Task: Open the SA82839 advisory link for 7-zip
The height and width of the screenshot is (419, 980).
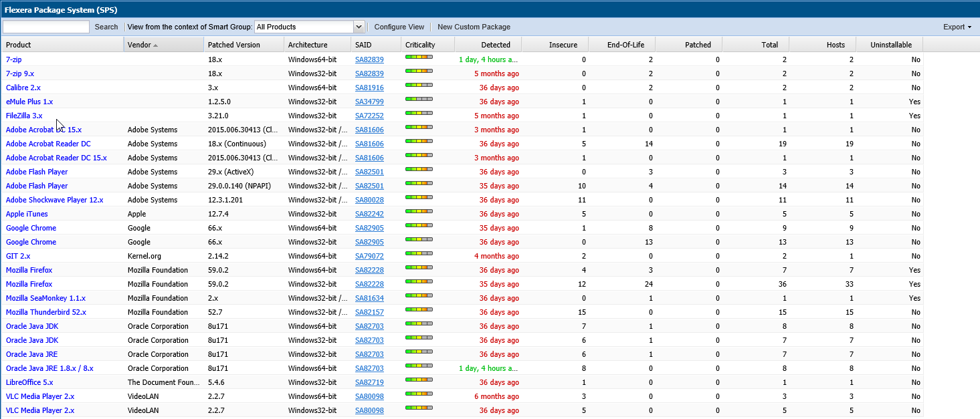Action: (369, 59)
